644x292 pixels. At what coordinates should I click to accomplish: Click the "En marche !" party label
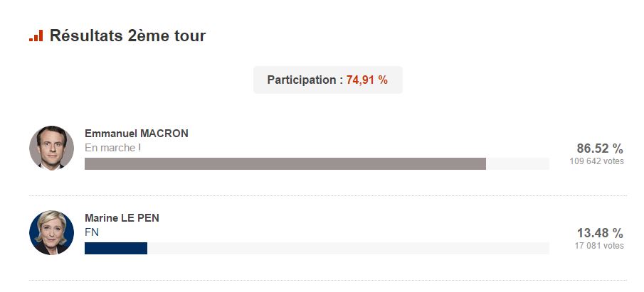tap(113, 147)
